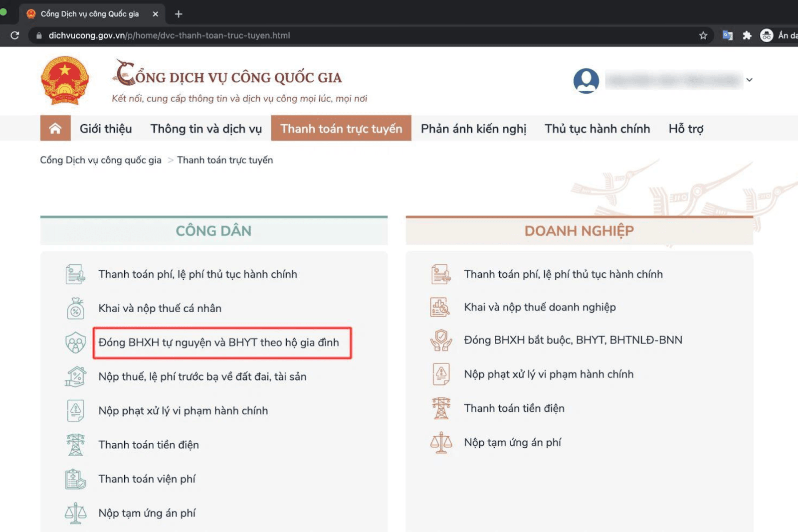Open business Thanh toán tiền điện link
Viewport: 798px width, 532px height.
(x=514, y=408)
